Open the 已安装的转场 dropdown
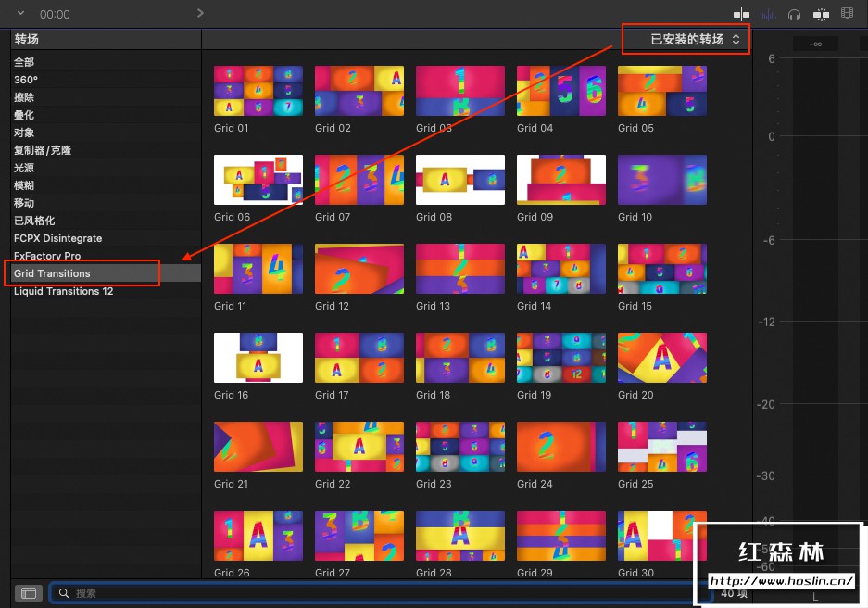868x608 pixels. (695, 39)
